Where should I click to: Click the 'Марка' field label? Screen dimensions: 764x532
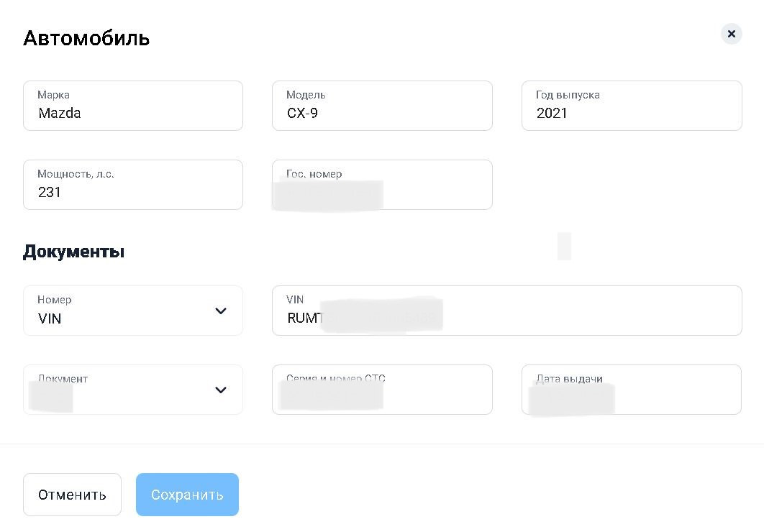tap(53, 95)
